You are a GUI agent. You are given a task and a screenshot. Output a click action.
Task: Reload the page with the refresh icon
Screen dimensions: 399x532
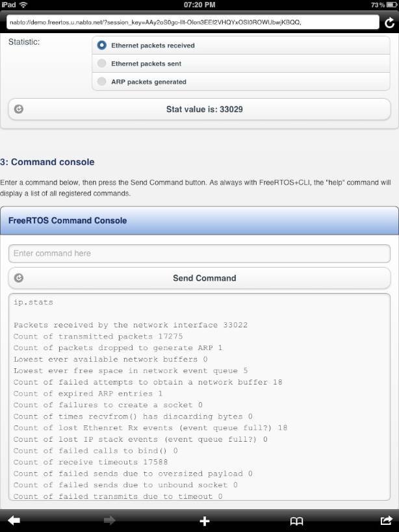pyautogui.click(x=389, y=23)
